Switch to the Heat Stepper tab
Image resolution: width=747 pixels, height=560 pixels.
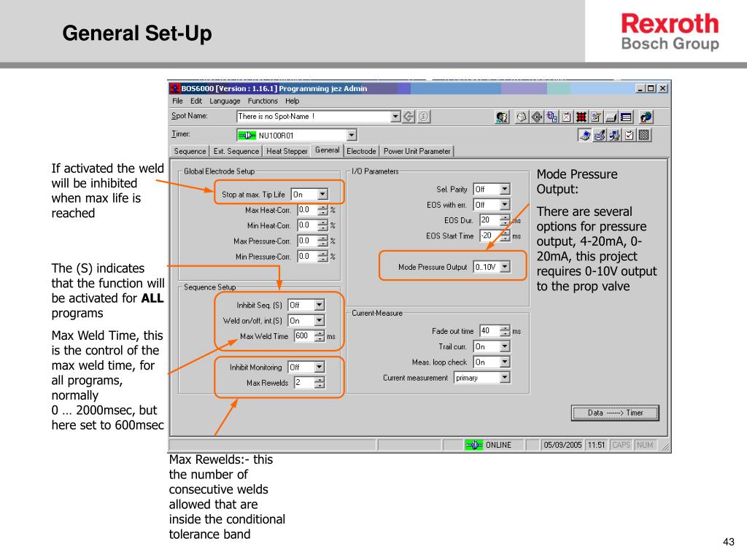pos(286,151)
